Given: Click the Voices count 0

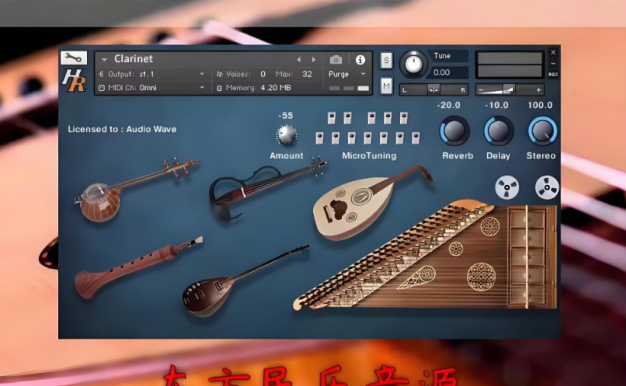Looking at the screenshot, I should pos(263,74).
